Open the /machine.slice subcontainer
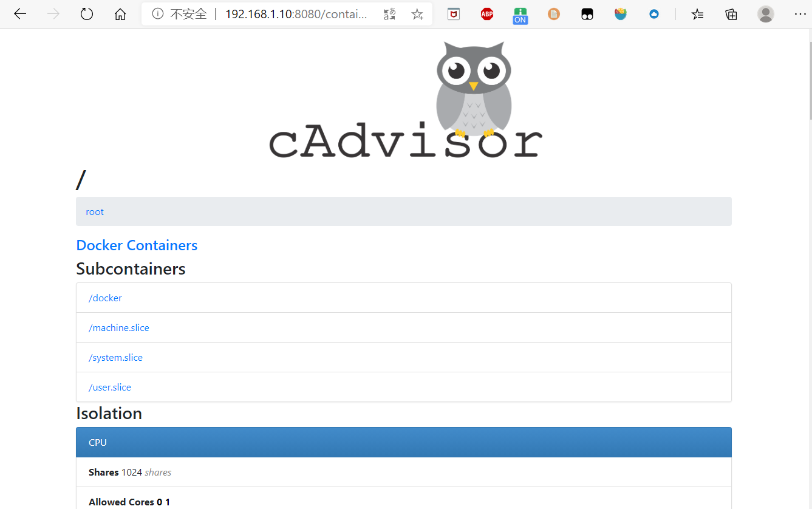Image resolution: width=812 pixels, height=509 pixels. [x=119, y=328]
